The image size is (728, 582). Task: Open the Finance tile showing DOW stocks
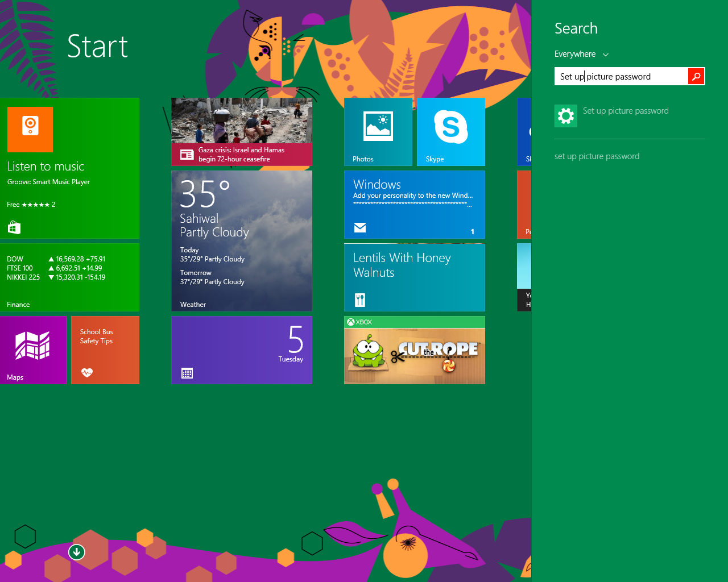pyautogui.click(x=69, y=277)
